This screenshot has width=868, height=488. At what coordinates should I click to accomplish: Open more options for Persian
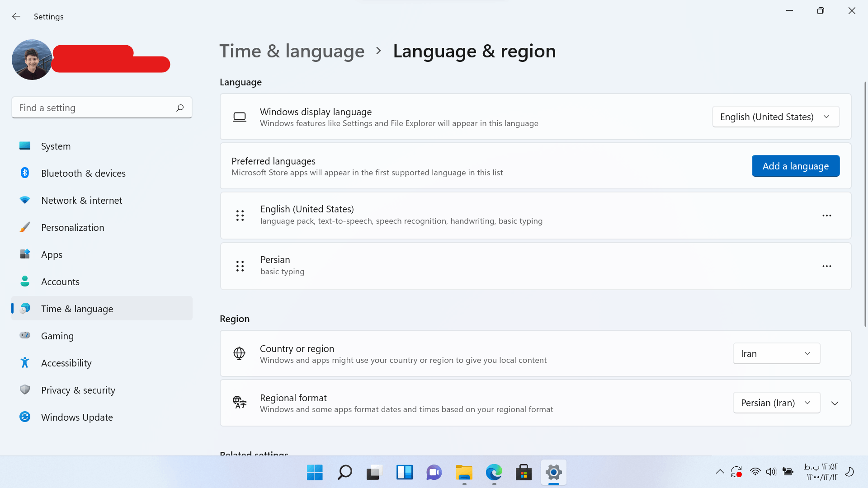pyautogui.click(x=827, y=266)
